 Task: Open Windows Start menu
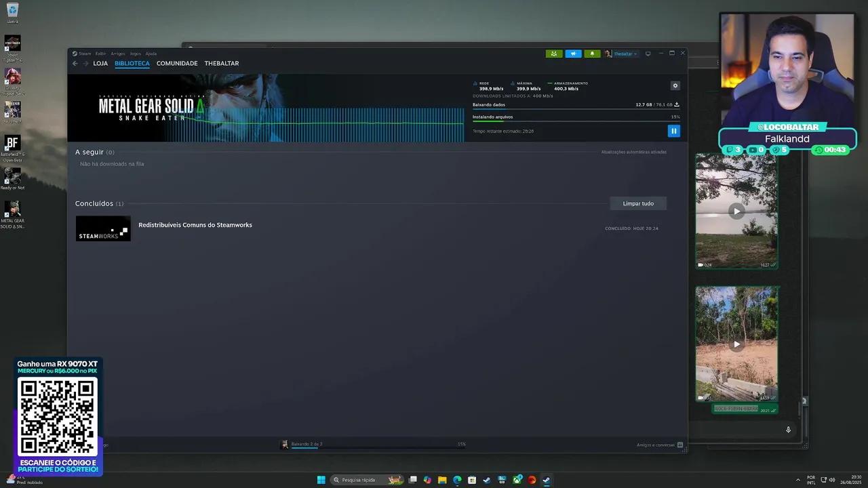pos(321,480)
